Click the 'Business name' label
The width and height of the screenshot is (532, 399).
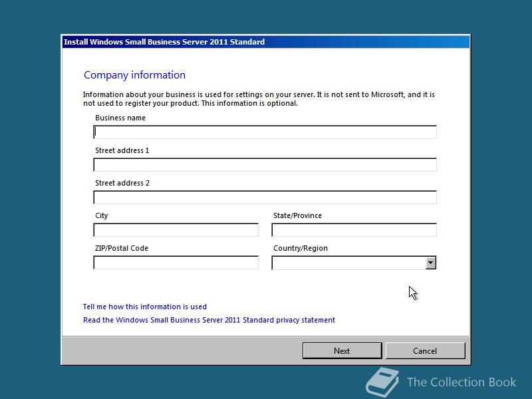[x=120, y=118]
